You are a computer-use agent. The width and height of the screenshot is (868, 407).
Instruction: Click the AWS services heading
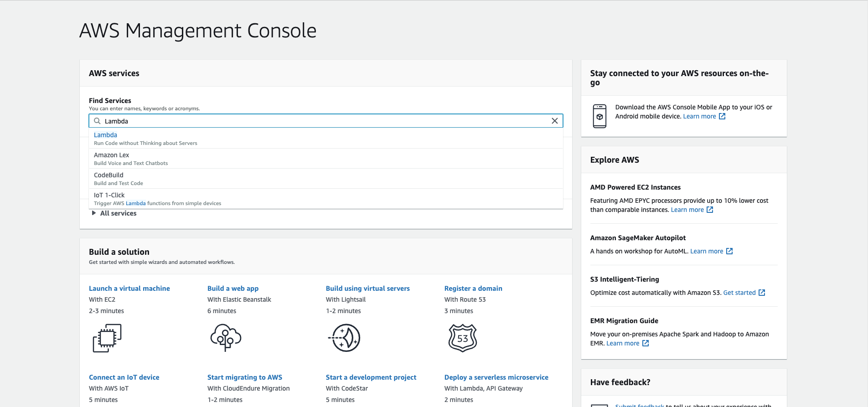pos(114,73)
